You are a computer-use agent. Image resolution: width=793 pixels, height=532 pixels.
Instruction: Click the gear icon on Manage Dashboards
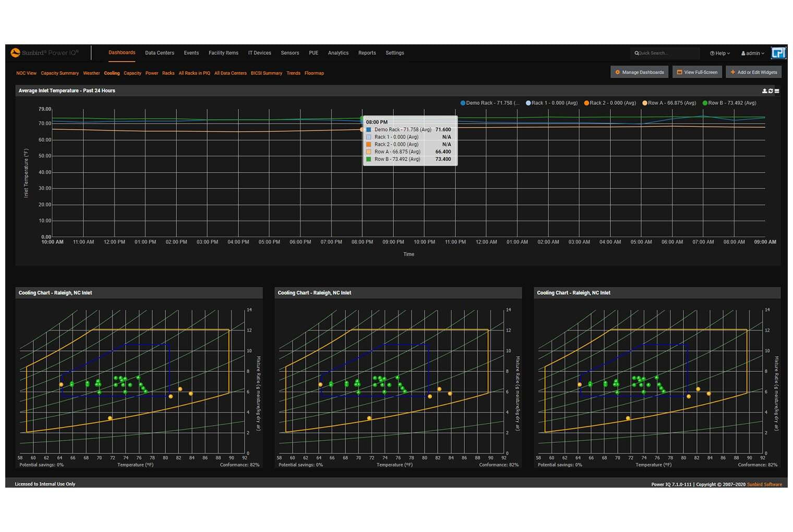tap(618, 72)
